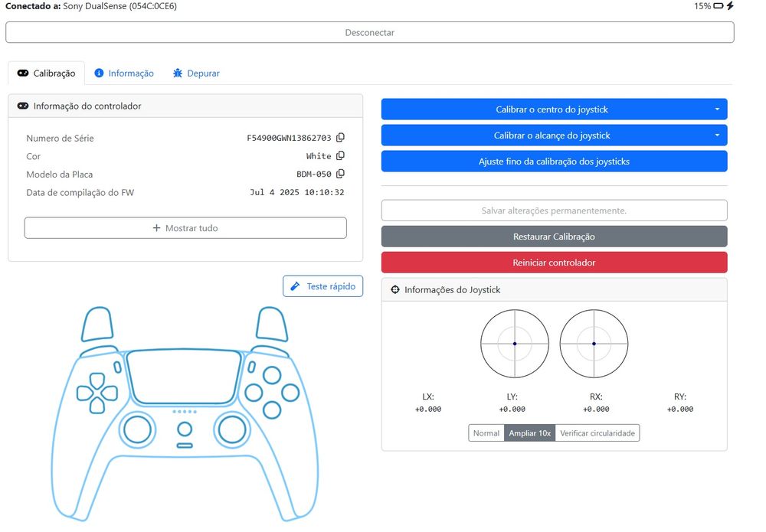Click the LX value +0.000

428,409
